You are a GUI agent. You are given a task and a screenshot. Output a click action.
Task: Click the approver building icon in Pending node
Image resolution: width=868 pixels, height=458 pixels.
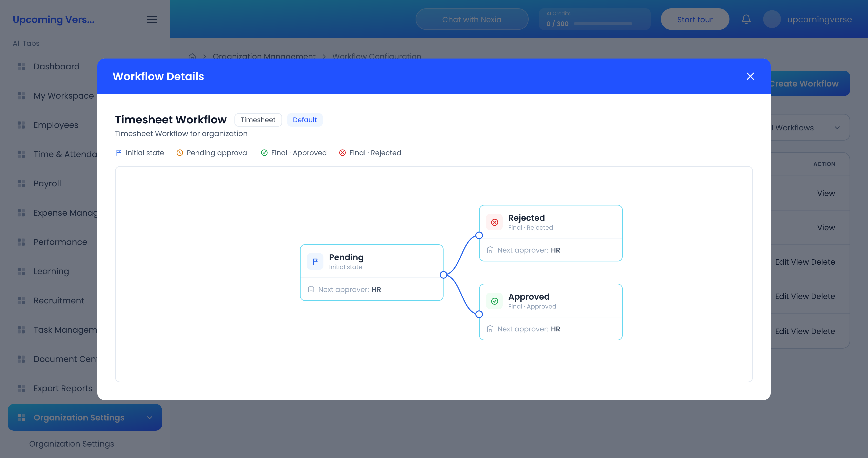point(311,289)
